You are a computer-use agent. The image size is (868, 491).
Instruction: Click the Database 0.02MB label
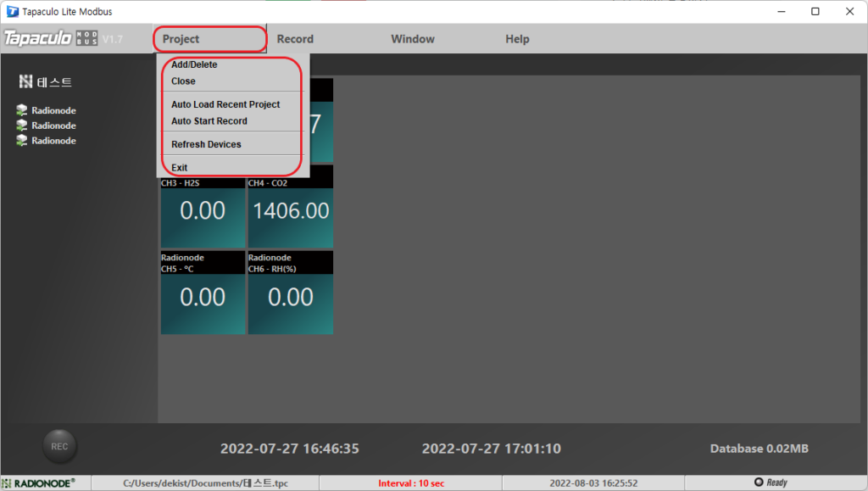[759, 449]
